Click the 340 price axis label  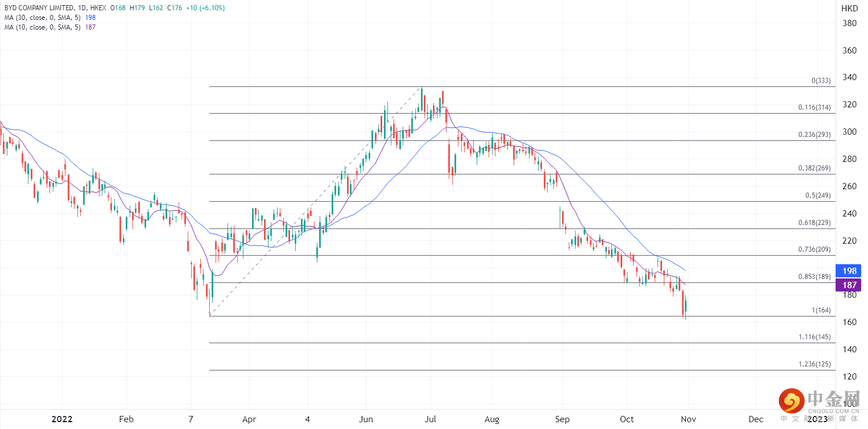(x=850, y=78)
